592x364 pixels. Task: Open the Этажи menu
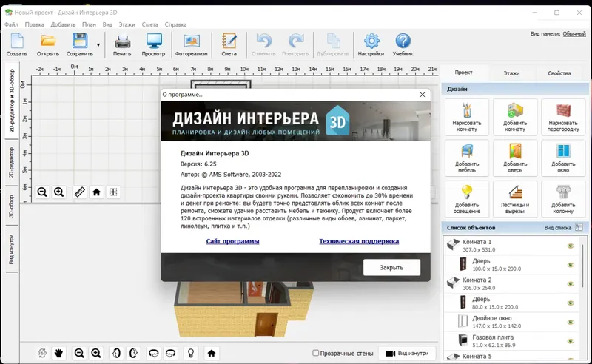point(127,24)
